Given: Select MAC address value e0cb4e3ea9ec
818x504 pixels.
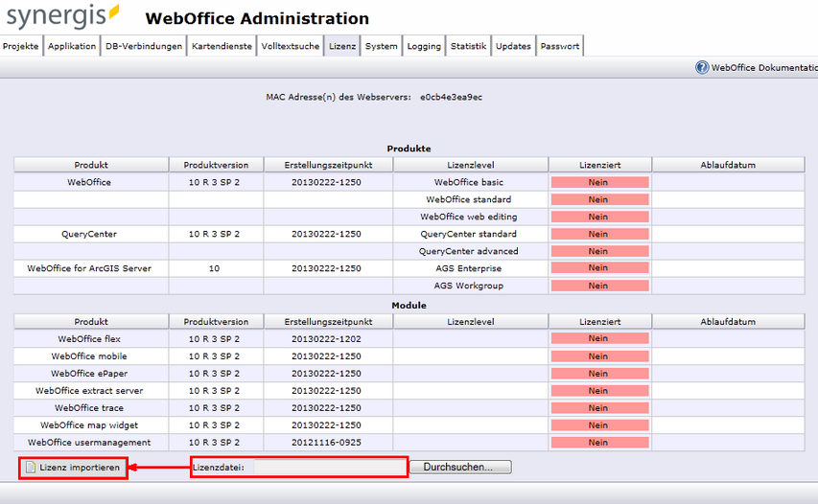Looking at the screenshot, I should pyautogui.click(x=452, y=97).
